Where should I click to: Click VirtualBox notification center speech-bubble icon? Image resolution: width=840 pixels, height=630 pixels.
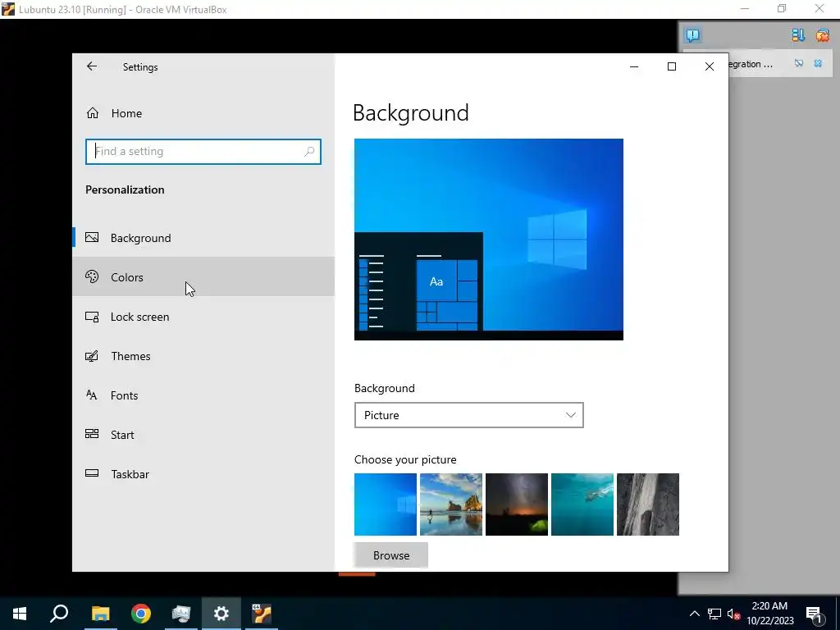pyautogui.click(x=692, y=36)
